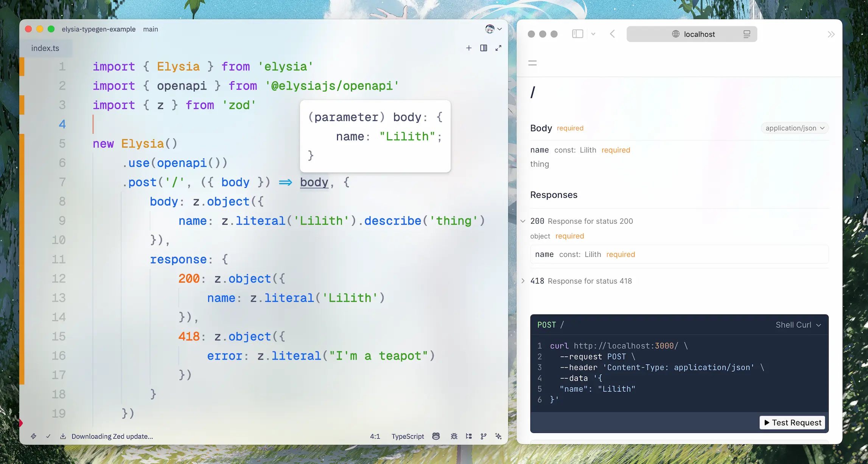The width and height of the screenshot is (868, 464).
Task: Click the 'elysia' import string on line 1
Action: click(286, 67)
